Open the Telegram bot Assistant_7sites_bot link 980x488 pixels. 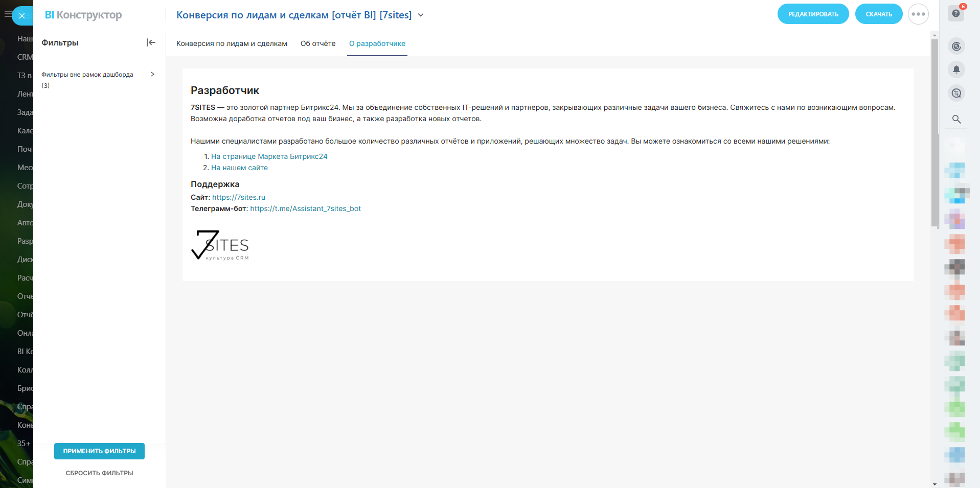coord(306,208)
